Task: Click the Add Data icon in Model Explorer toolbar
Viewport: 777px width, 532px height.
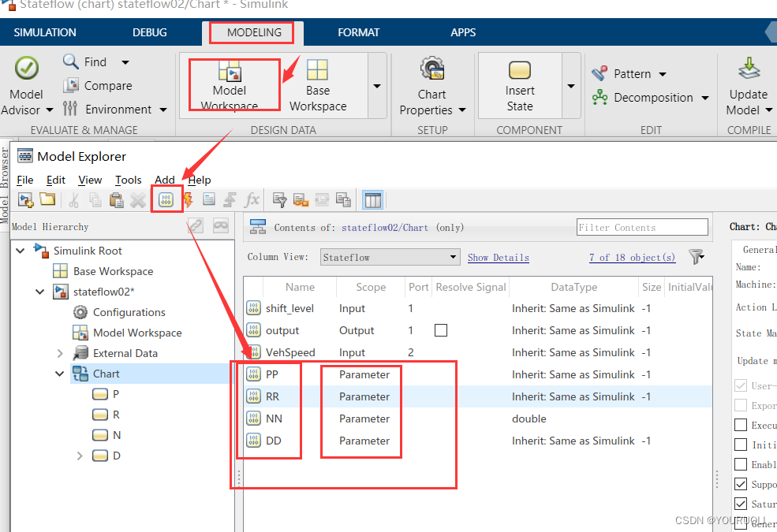Action: (x=166, y=199)
